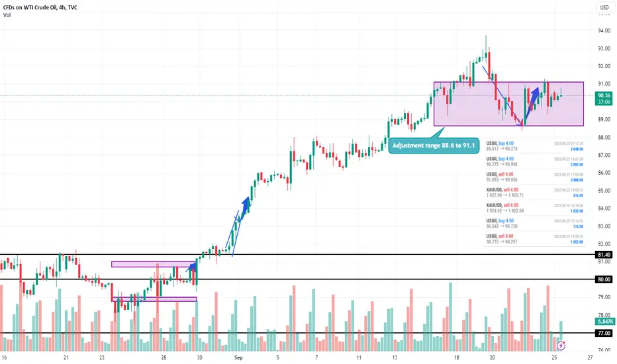This screenshot has height=364, width=617.
Task: Select the USOil buy trade from 89.617
Action: [534, 146]
